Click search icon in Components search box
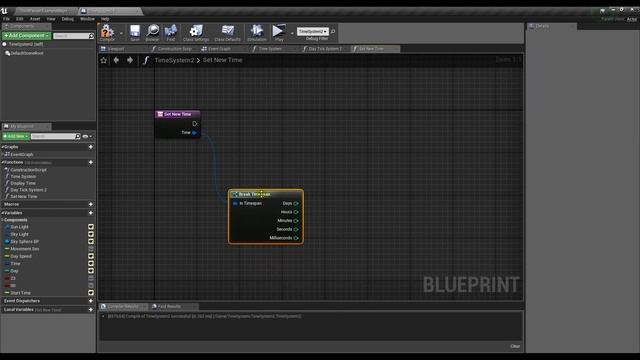The height and width of the screenshot is (360, 640). pyautogui.click(x=91, y=36)
